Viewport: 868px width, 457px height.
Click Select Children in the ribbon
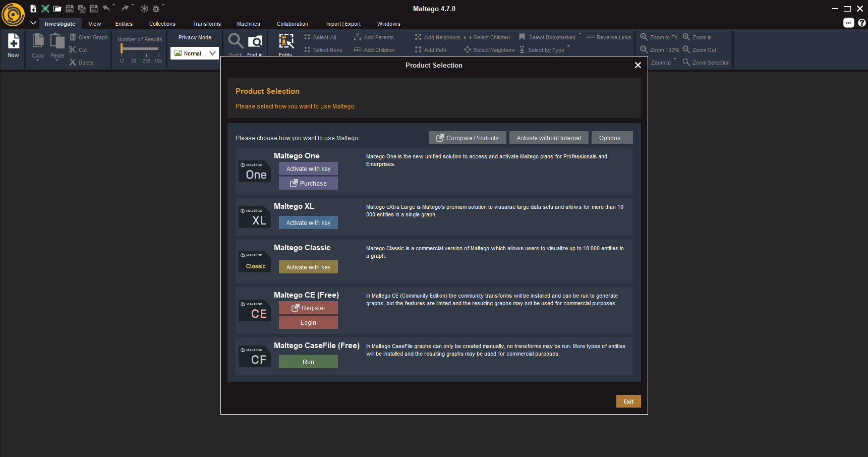point(487,37)
